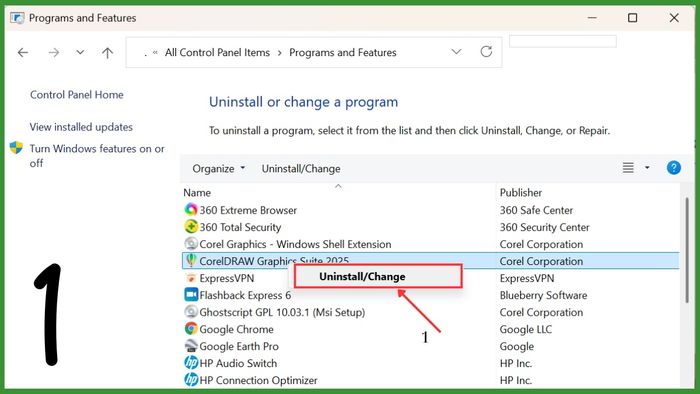The image size is (700, 394).
Task: Click the search box in the top right
Action: [562, 41]
